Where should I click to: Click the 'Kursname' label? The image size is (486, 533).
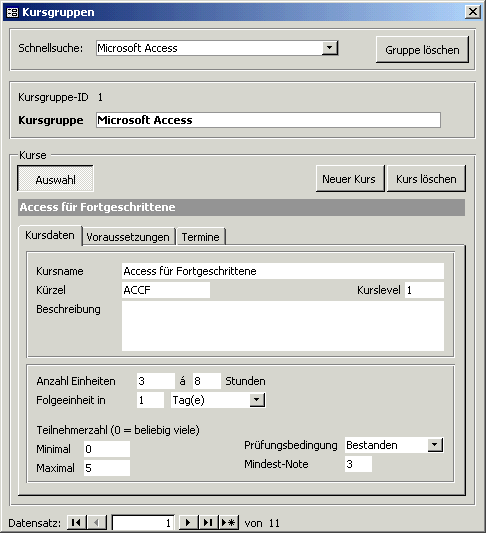[x=59, y=271]
